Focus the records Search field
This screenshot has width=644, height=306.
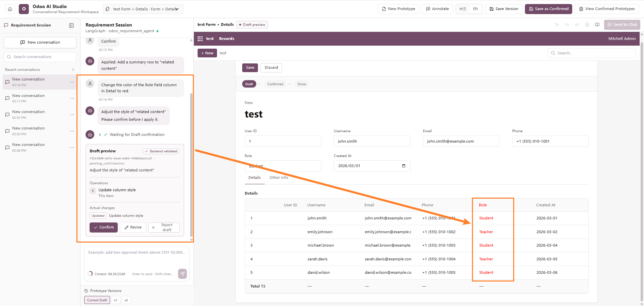(592, 53)
